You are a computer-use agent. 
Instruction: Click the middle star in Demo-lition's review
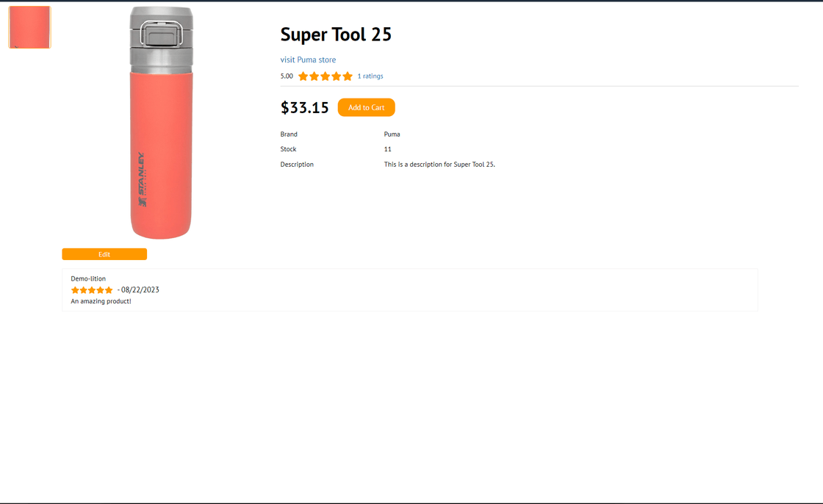tap(92, 290)
